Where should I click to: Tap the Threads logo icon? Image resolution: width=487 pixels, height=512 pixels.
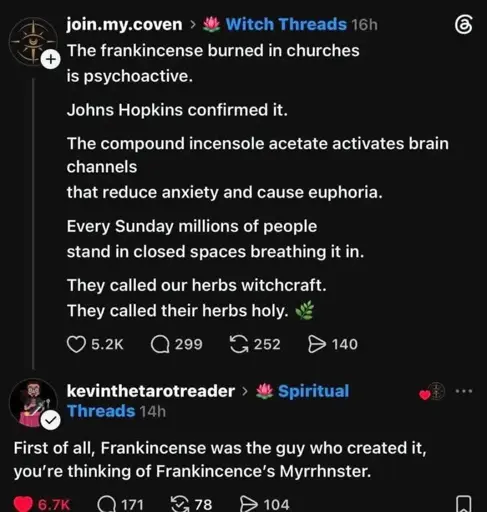pyautogui.click(x=463, y=25)
